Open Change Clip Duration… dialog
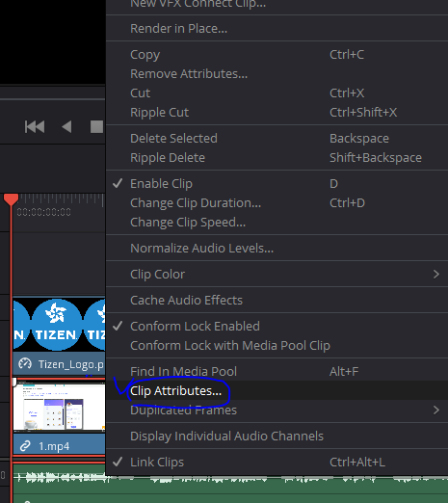Screen dimensions: 448x503 [277, 203]
